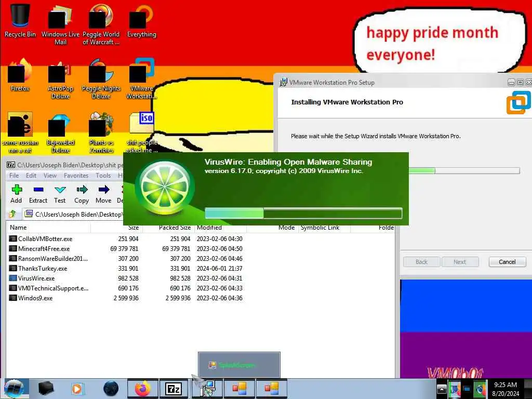Switch to second colored-squares taskbar button
This screenshot has width=532, height=399.
point(271,389)
